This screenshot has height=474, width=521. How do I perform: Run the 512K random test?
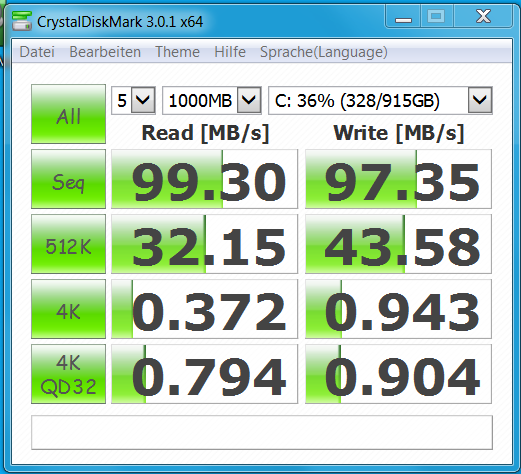tap(68, 244)
